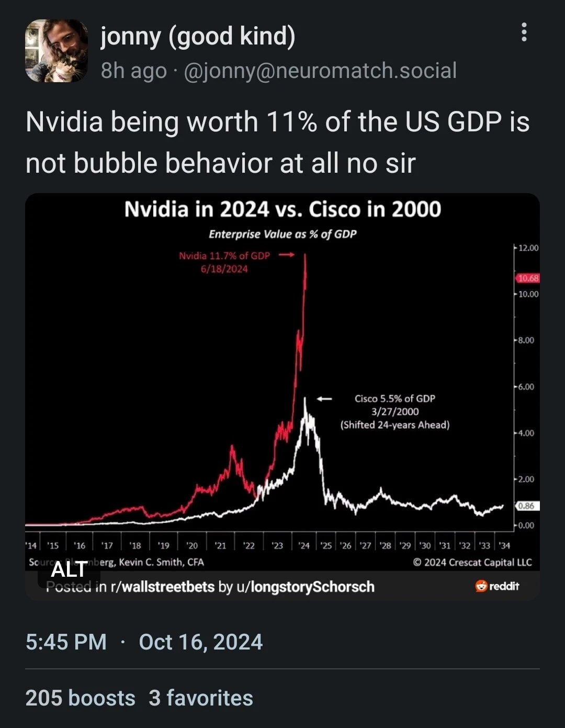Tap the 8h ago timestamp
This screenshot has width=565, height=728.
click(x=133, y=71)
